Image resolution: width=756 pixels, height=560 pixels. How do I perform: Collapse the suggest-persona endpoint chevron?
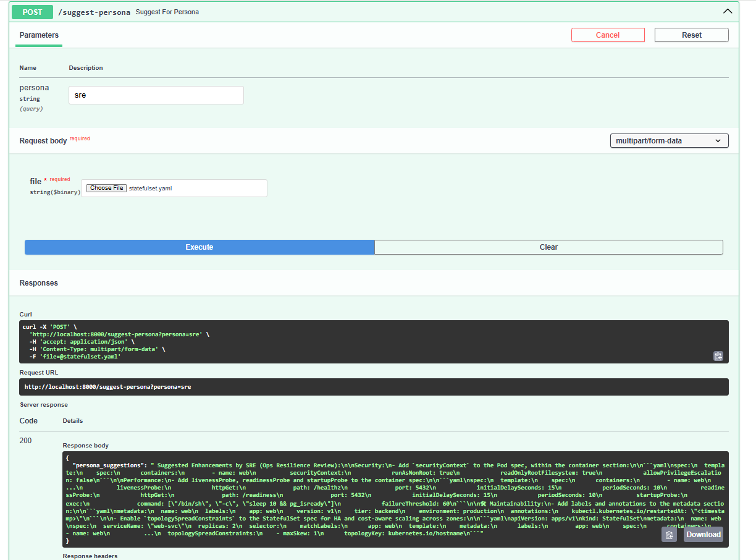pyautogui.click(x=727, y=11)
